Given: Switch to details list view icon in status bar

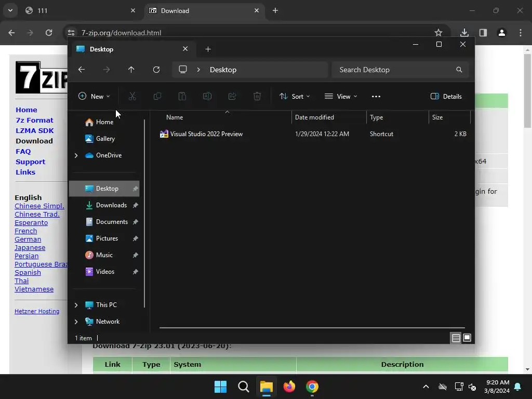Looking at the screenshot, I should (x=456, y=338).
